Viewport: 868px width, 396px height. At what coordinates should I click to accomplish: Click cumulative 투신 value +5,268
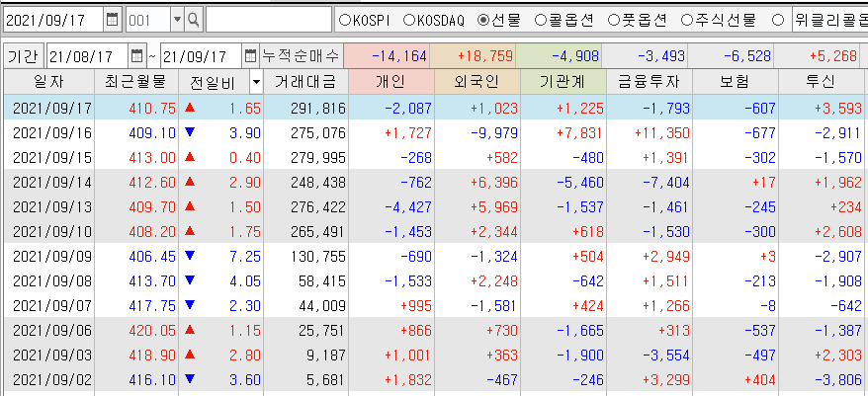click(x=818, y=56)
